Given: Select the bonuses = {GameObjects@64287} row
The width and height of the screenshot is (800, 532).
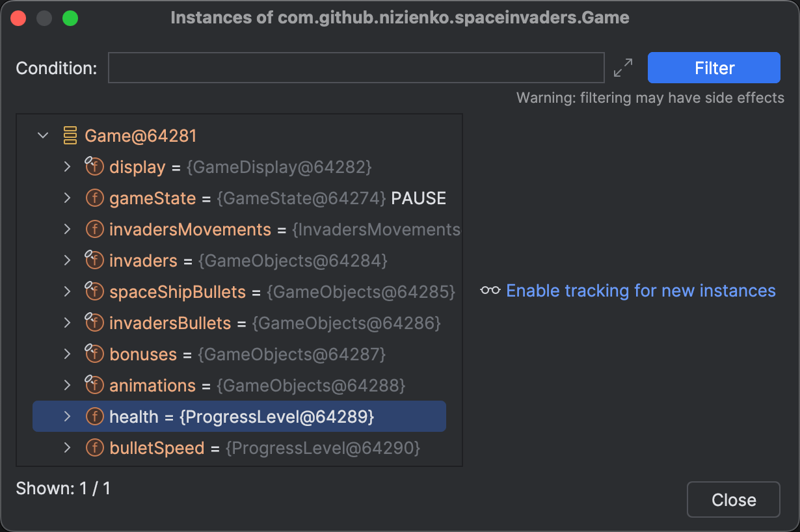Looking at the screenshot, I should [247, 354].
